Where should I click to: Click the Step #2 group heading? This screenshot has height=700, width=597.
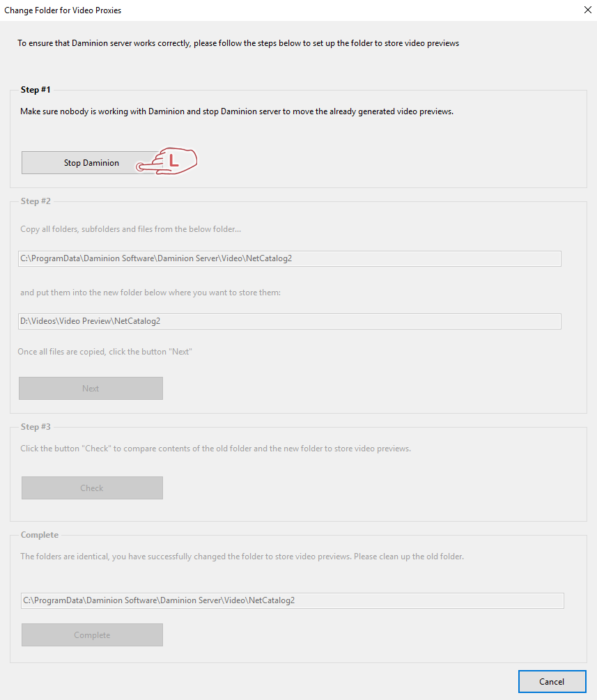point(36,201)
